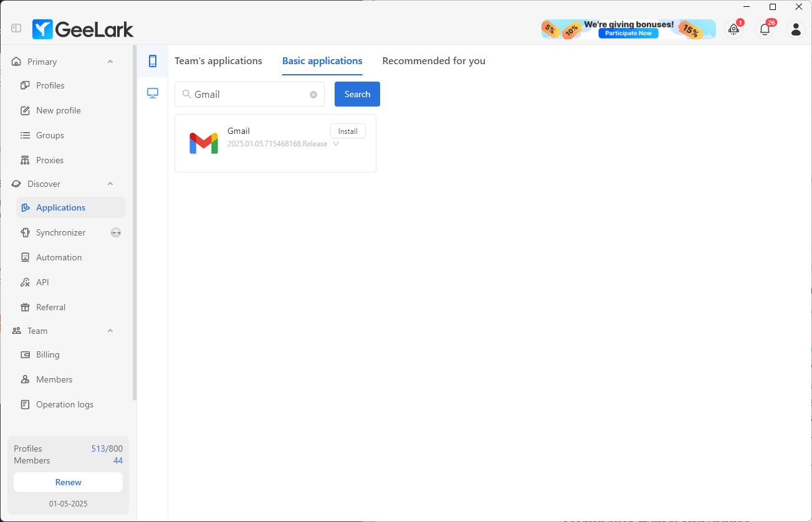This screenshot has height=522, width=812.
Task: Select Applications in sidebar
Action: coord(71,207)
